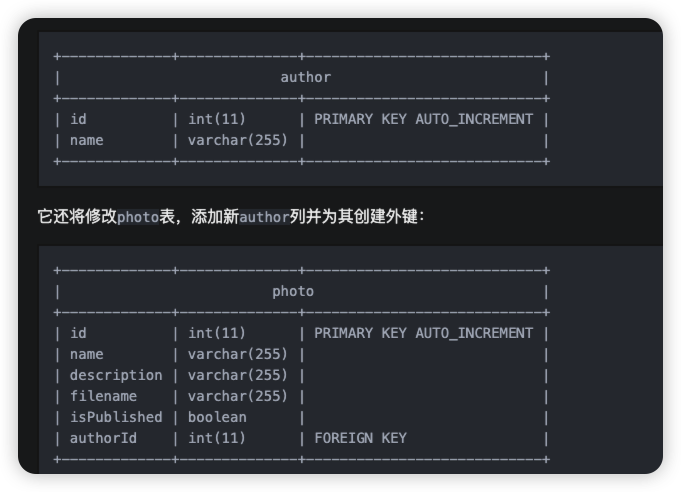Click the id column in photo table

(x=78, y=333)
